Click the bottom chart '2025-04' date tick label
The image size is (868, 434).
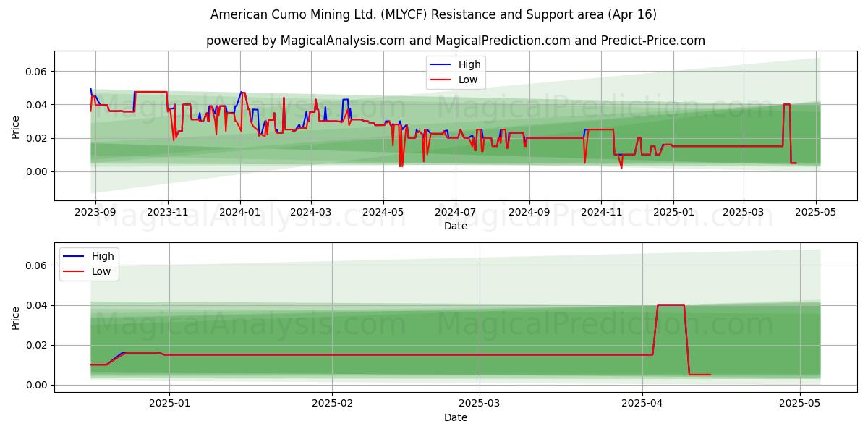pos(644,404)
